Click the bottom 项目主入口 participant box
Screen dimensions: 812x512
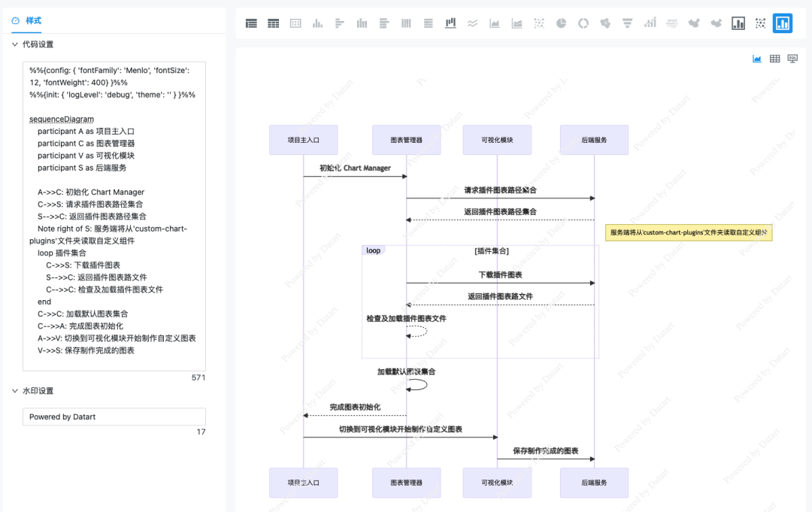(304, 483)
